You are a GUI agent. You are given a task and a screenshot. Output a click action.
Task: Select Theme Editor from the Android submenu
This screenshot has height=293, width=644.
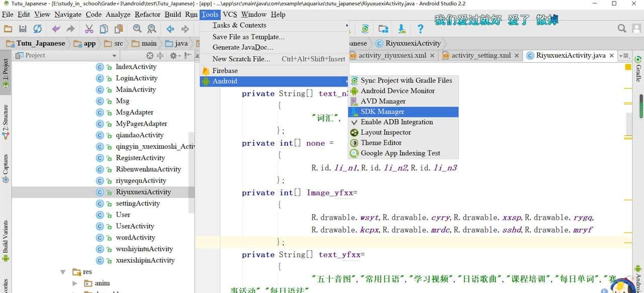[x=381, y=142]
